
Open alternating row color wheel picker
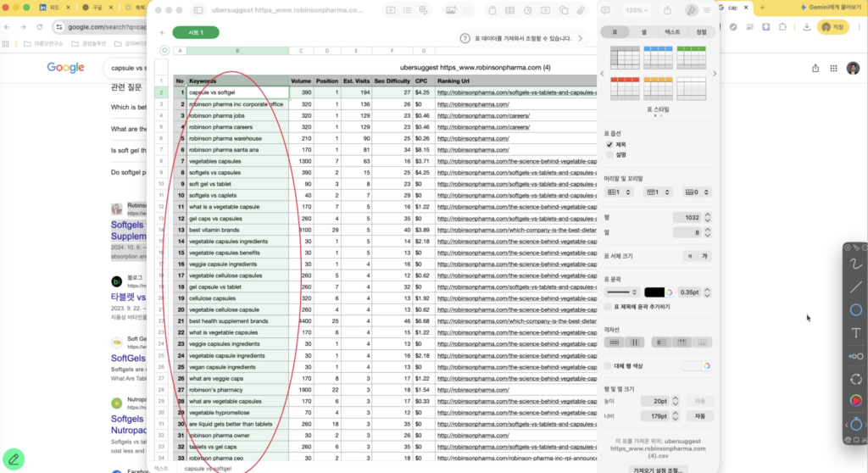(x=707, y=366)
